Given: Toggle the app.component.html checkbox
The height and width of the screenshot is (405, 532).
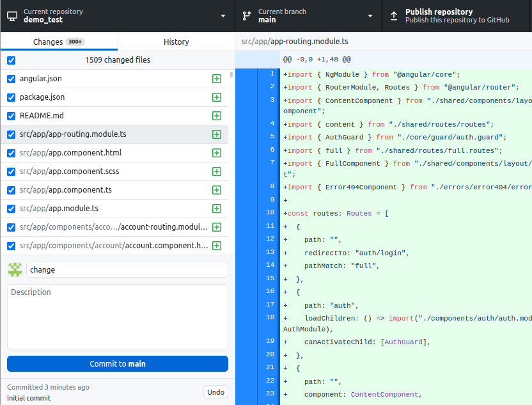Looking at the screenshot, I should (11, 153).
